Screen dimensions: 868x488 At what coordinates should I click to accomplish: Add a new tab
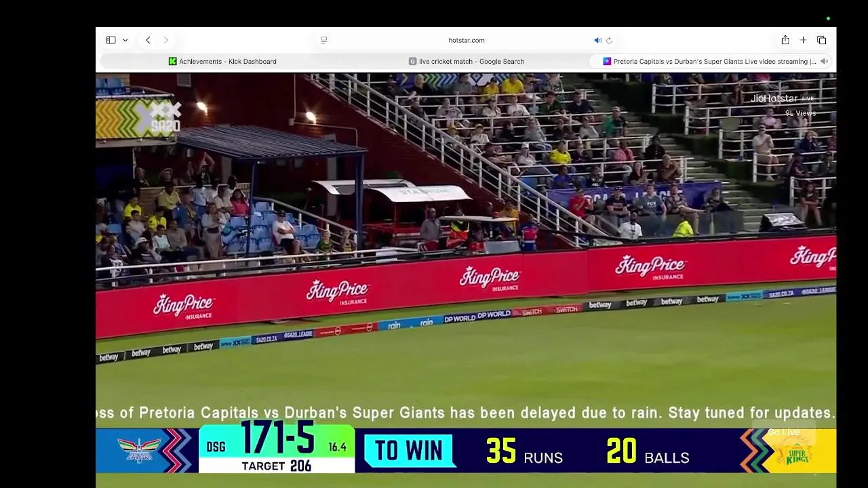tap(803, 40)
